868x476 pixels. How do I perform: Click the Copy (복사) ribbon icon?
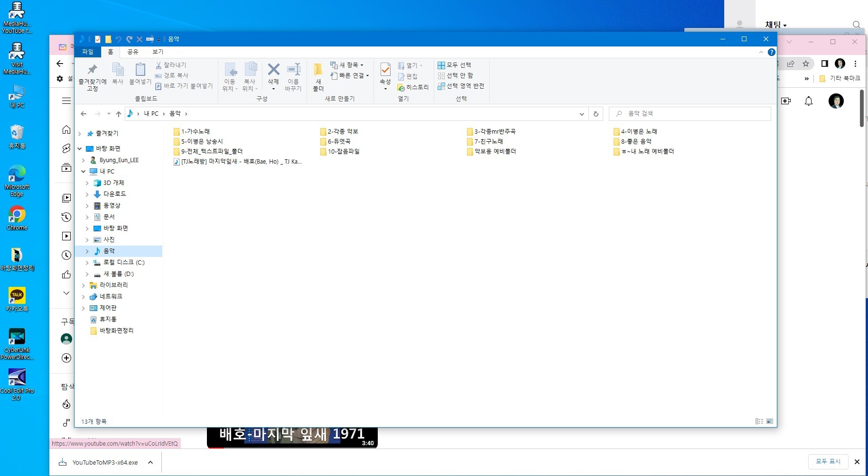click(x=118, y=74)
